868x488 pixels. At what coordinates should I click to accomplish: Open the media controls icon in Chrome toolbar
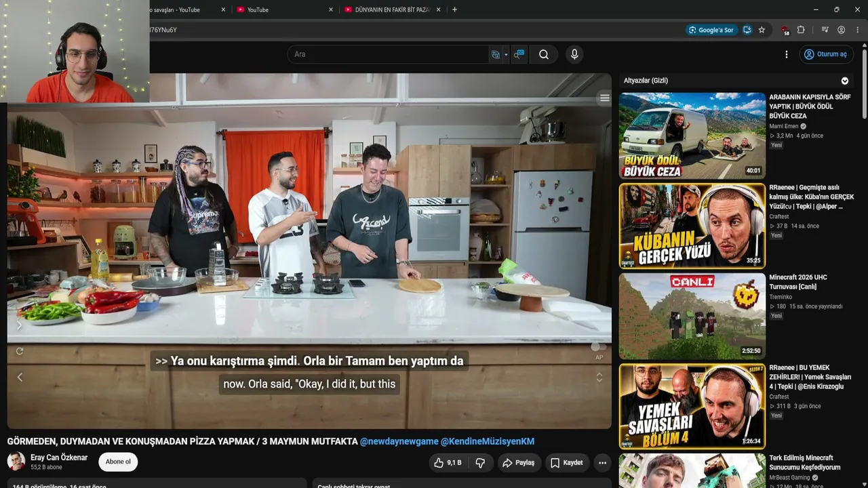pos(825,30)
